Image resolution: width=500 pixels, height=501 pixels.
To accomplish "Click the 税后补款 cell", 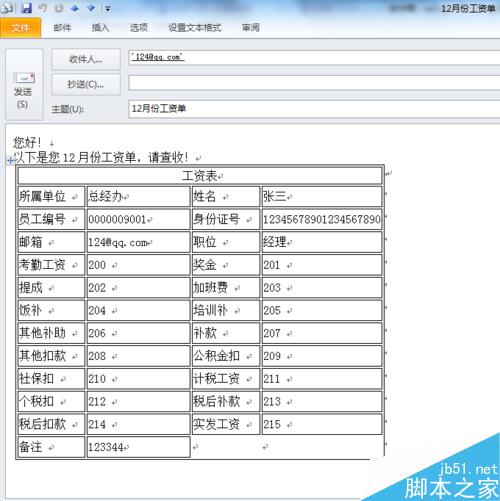I will tap(226, 401).
